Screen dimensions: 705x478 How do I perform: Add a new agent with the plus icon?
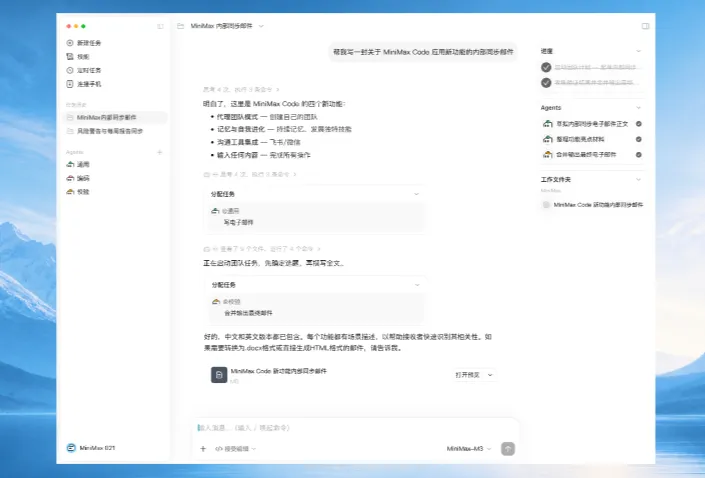point(159,152)
